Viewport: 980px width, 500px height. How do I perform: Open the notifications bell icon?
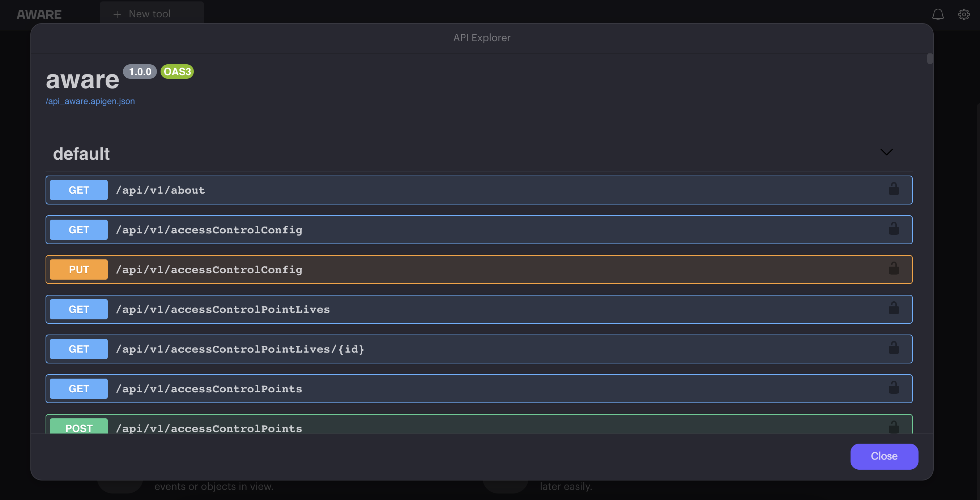pos(938,14)
